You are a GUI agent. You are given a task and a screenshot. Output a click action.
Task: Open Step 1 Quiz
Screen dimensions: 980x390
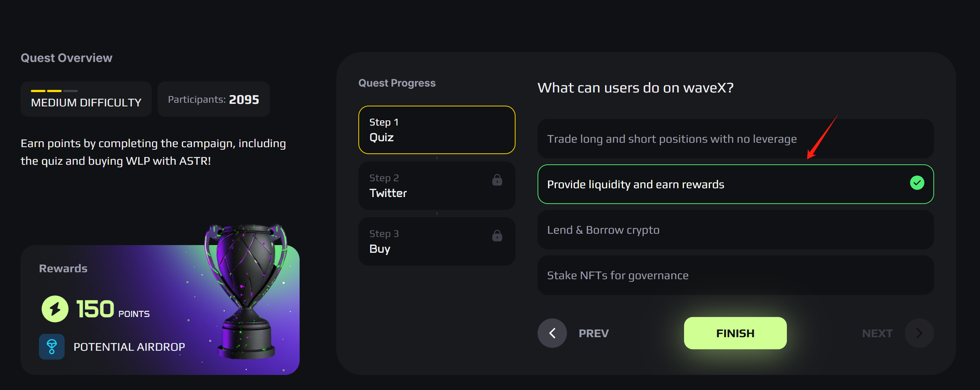[436, 130]
